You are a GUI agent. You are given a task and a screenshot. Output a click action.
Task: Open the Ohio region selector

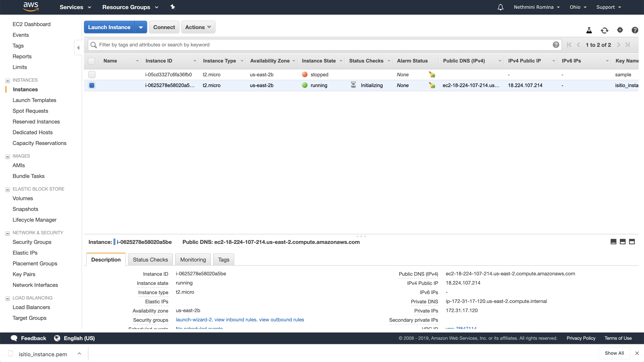click(578, 7)
